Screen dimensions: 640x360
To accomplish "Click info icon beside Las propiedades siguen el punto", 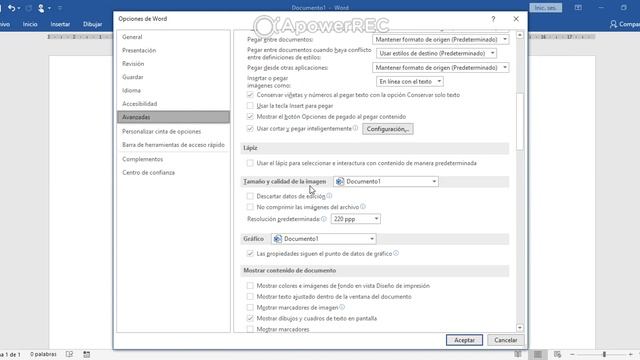I will (396, 253).
